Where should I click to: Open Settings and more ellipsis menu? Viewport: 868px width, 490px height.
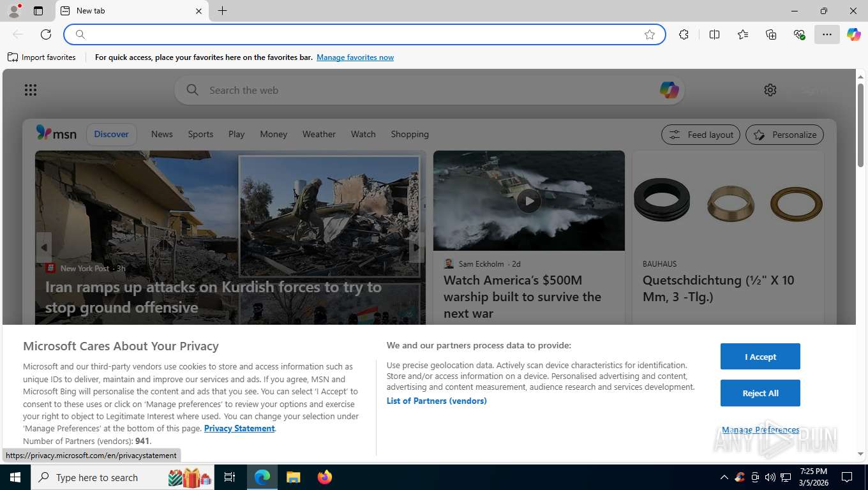[827, 34]
